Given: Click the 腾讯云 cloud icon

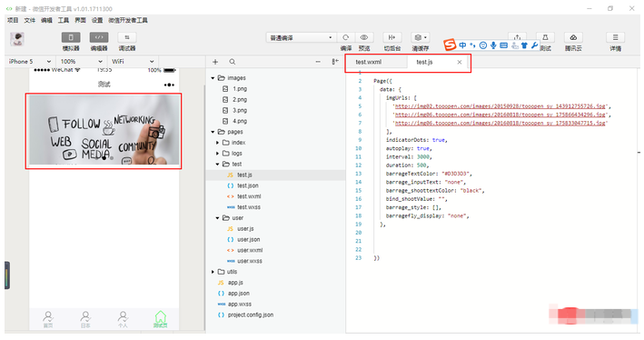Looking at the screenshot, I should 573,37.
